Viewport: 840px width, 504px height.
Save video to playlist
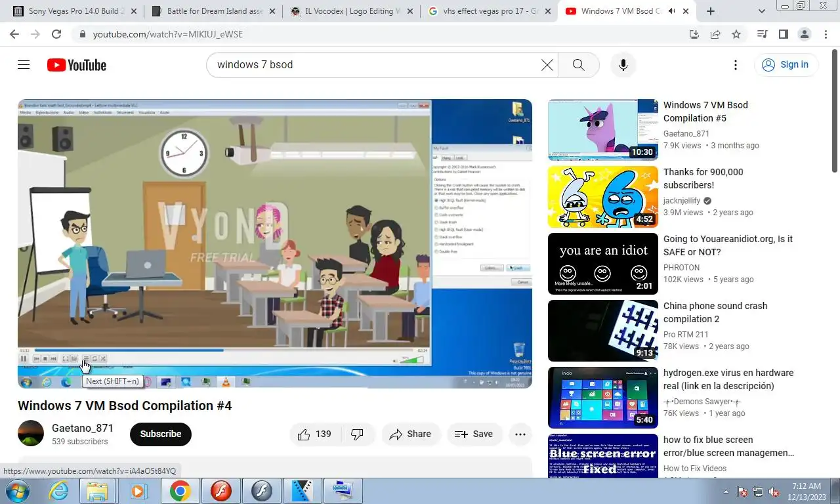pyautogui.click(x=474, y=434)
